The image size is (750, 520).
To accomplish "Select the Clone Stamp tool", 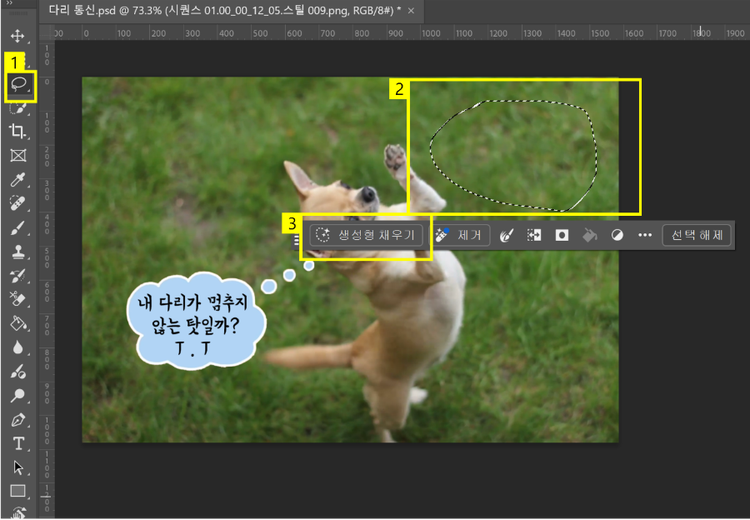I will (18, 252).
